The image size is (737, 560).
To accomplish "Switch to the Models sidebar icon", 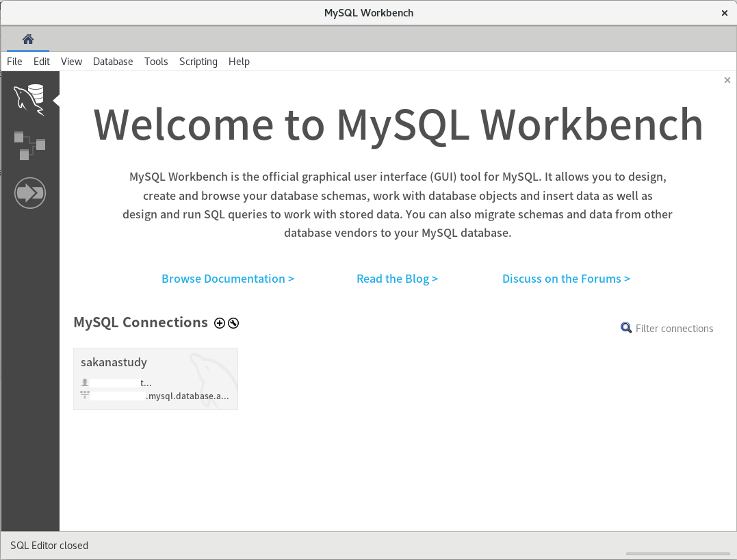I will pos(29,146).
